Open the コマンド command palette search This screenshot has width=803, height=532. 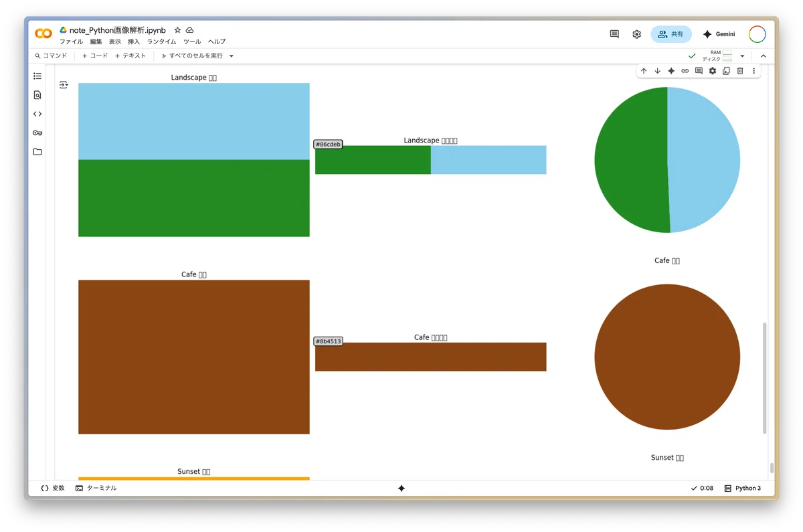pyautogui.click(x=52, y=56)
